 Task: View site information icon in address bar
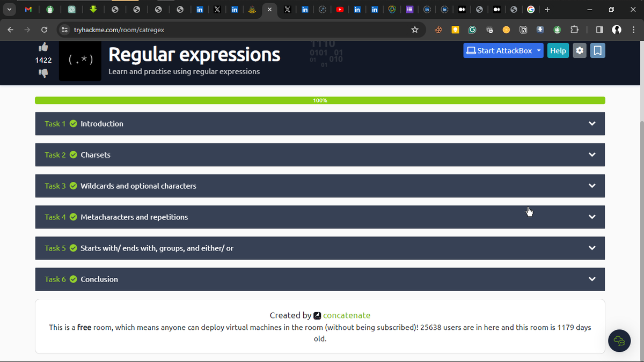click(64, 30)
